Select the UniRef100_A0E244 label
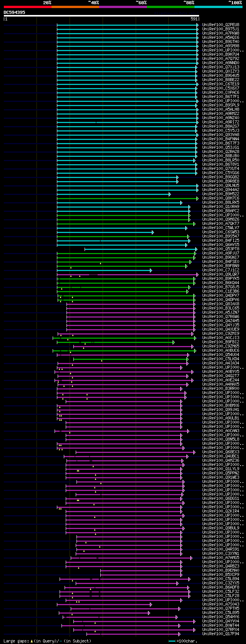Image resolution: width=246 pixels, height=644 pixels. point(221,380)
